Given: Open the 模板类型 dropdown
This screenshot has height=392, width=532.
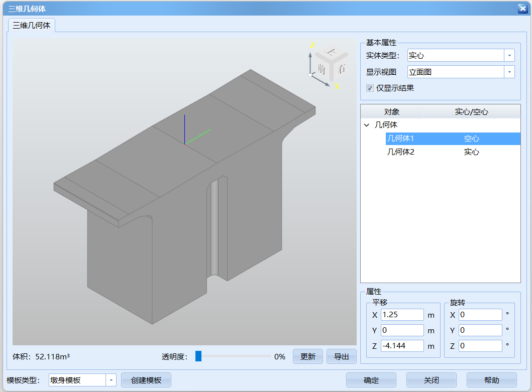Looking at the screenshot, I should coord(111,380).
